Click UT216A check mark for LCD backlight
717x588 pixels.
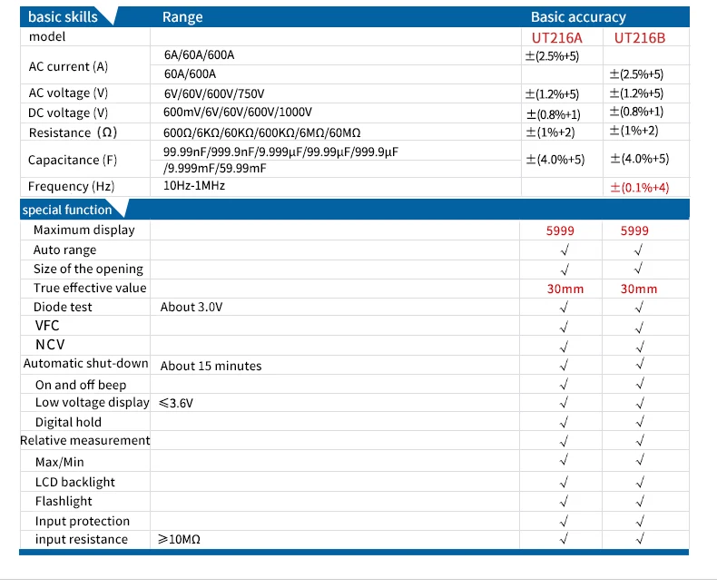click(565, 482)
